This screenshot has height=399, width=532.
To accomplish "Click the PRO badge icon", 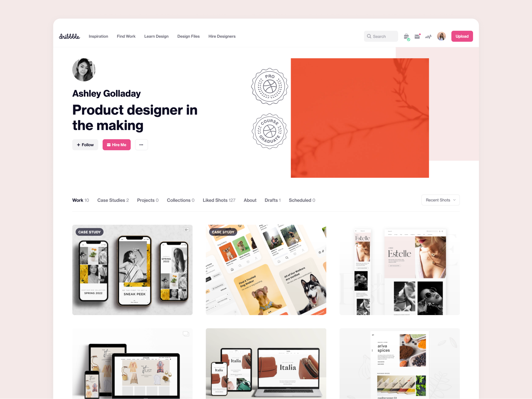I will click(270, 87).
